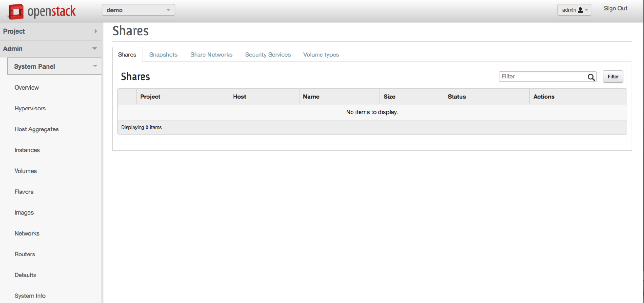Screen dimensions: 644x303
Task: Click the Sign Out link
Action: coord(616,9)
